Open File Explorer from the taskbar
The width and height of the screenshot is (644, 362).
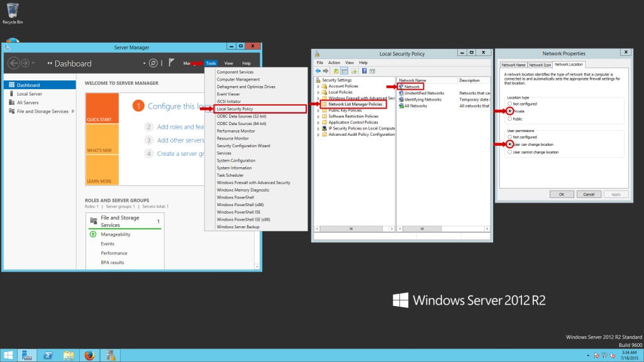tap(68, 355)
